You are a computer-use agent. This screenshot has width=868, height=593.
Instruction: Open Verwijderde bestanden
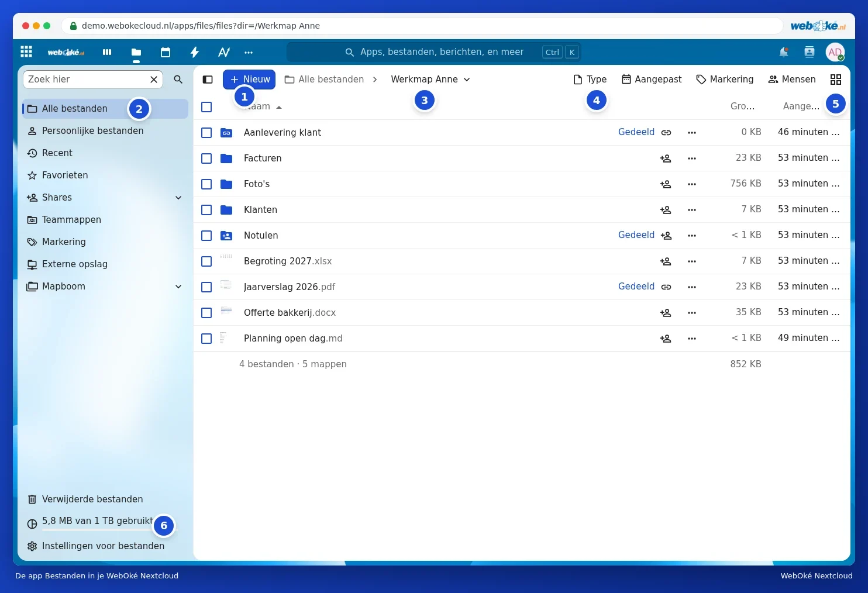point(105,499)
